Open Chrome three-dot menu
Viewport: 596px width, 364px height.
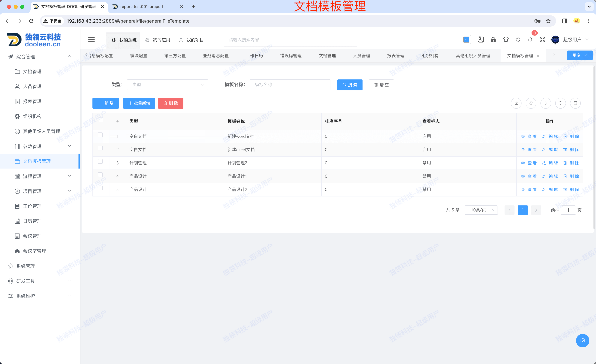589,21
